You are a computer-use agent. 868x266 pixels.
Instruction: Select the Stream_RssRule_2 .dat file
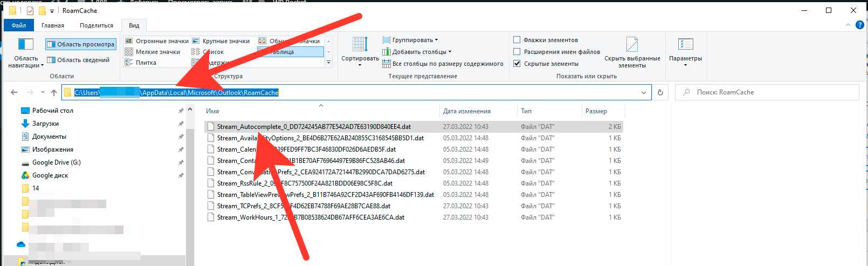tap(414, 183)
